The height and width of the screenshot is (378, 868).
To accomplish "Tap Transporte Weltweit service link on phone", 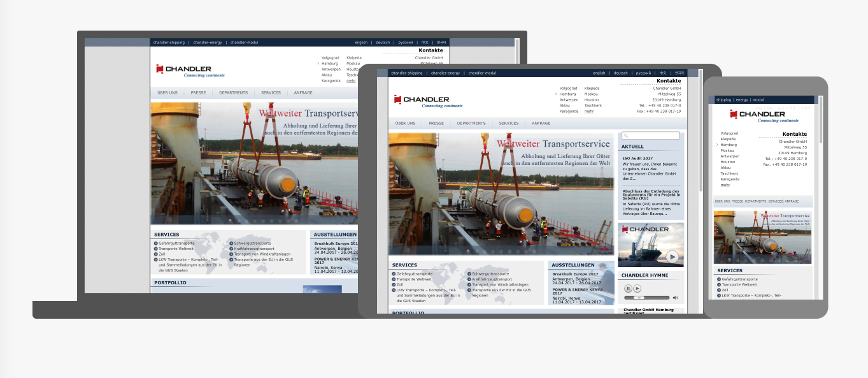I will [739, 284].
